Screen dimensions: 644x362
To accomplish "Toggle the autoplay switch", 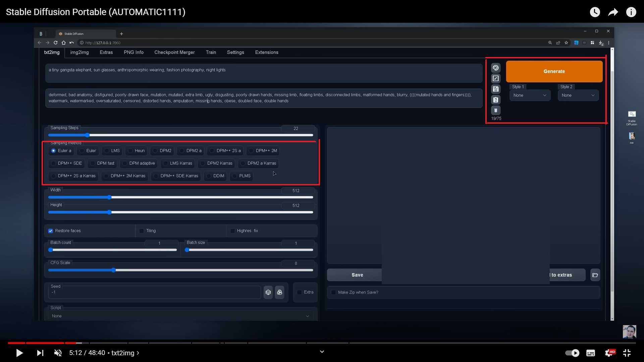I will (572, 353).
